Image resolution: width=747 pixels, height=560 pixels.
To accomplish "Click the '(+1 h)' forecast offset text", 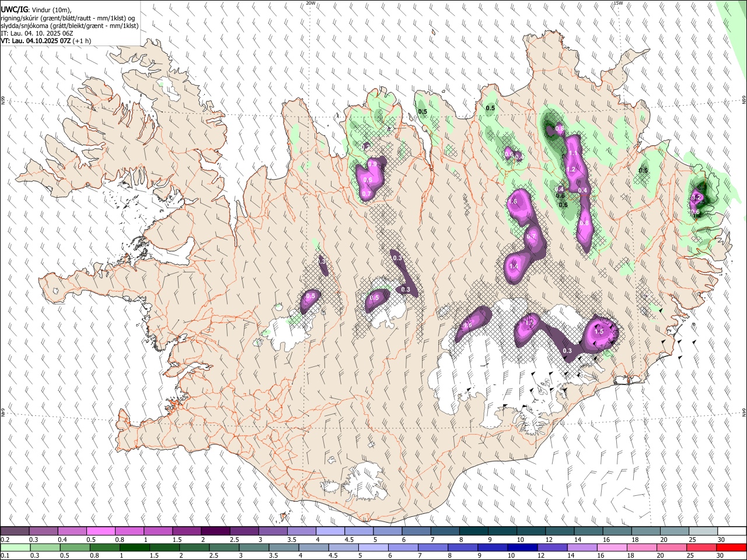I will point(81,41).
